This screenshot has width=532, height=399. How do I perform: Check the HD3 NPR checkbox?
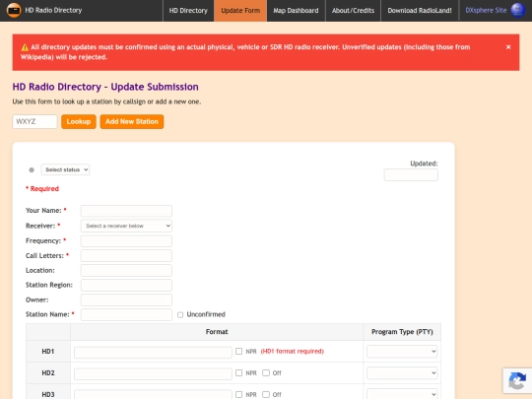pyautogui.click(x=238, y=395)
